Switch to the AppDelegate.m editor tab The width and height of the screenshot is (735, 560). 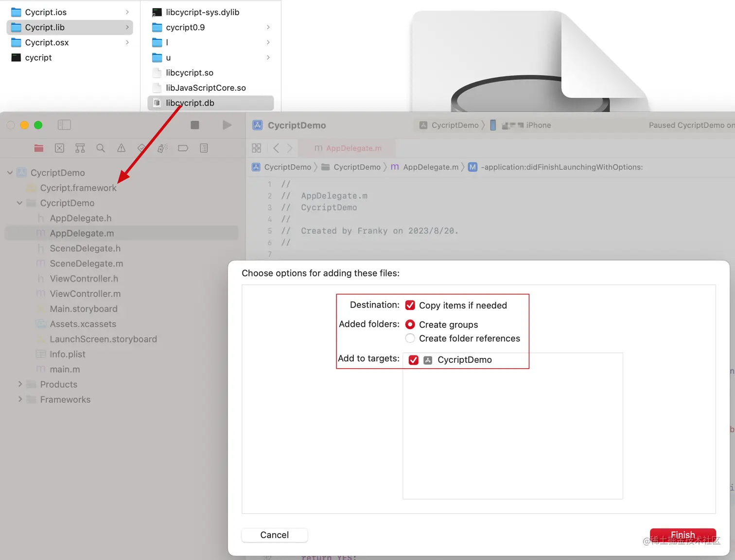point(348,148)
